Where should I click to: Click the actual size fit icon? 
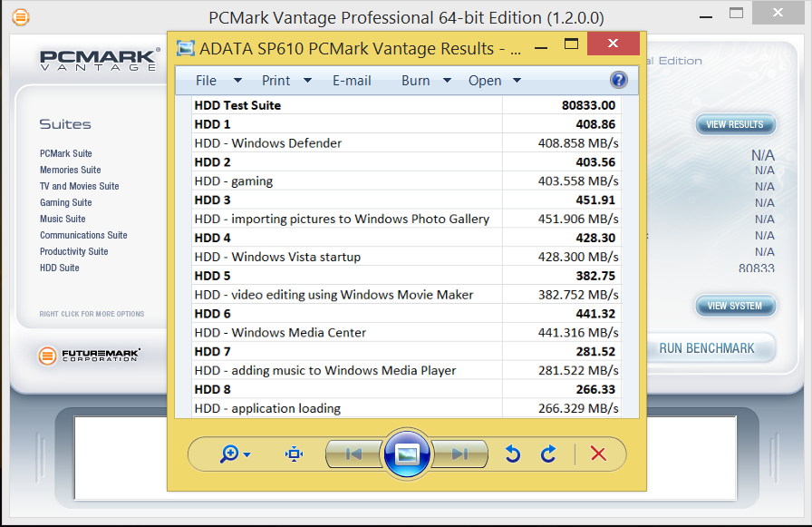294,454
